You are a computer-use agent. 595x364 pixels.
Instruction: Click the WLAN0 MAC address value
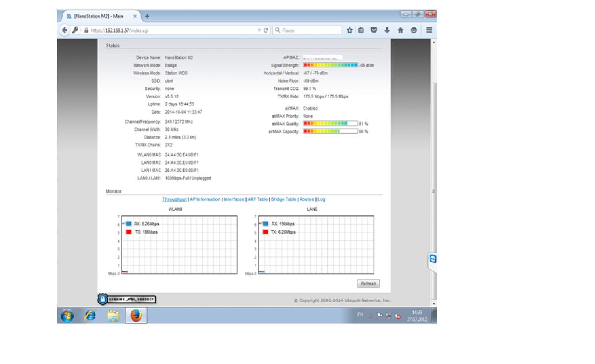(x=182, y=155)
